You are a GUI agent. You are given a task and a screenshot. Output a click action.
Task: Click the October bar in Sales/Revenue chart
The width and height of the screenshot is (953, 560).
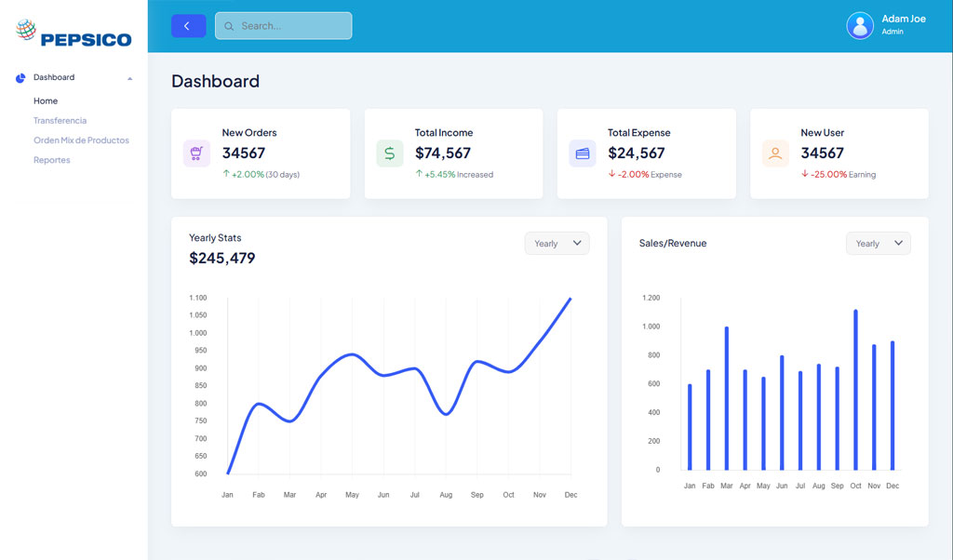point(855,390)
